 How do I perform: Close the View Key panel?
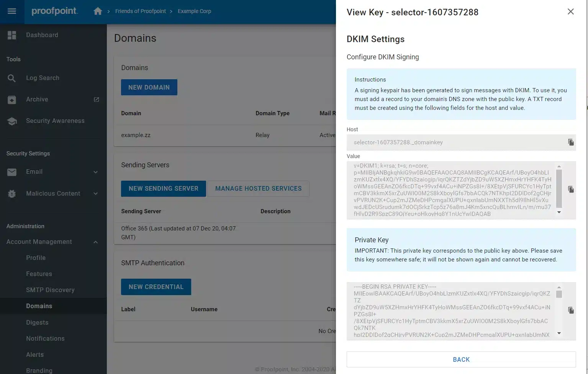(x=570, y=12)
